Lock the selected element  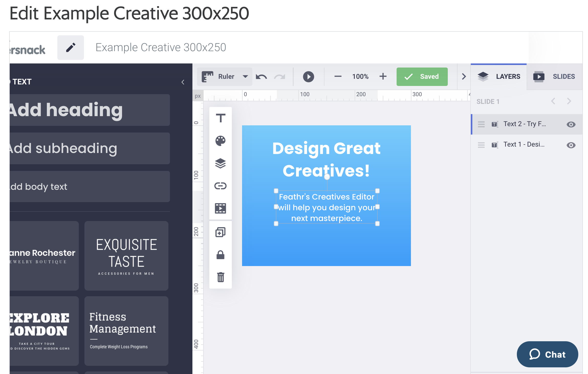pyautogui.click(x=221, y=255)
